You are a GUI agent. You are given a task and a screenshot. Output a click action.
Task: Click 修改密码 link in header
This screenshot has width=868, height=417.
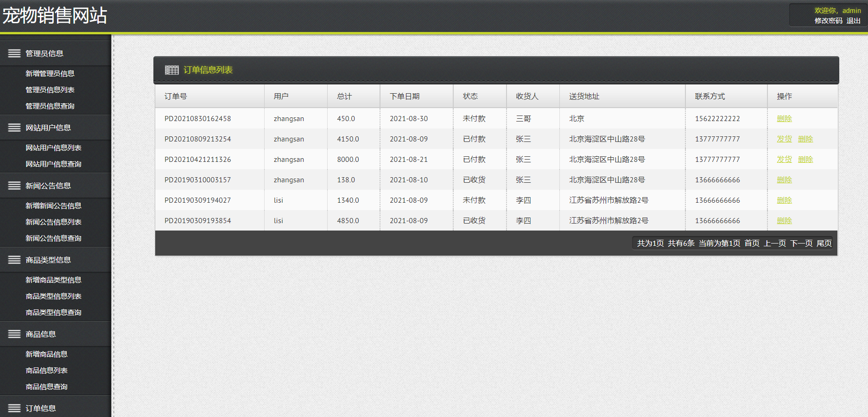[829, 21]
